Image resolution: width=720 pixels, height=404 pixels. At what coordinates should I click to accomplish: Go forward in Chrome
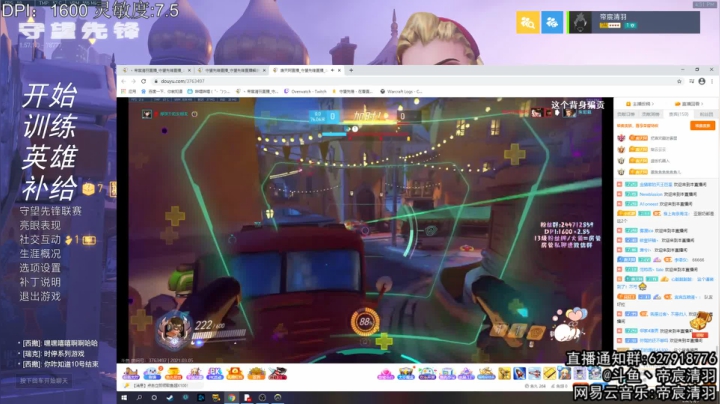tap(133, 81)
